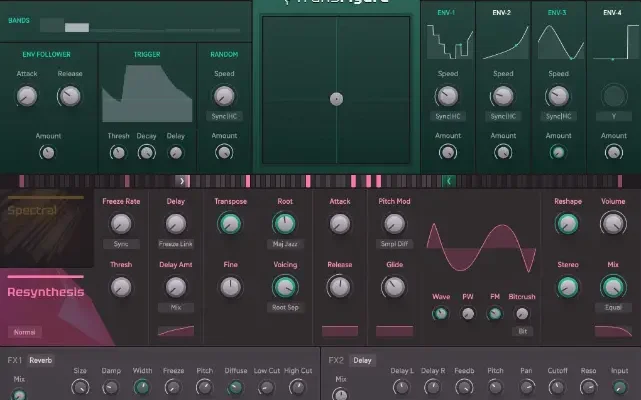The image size is (641, 400).
Task: Click the Volume knob
Action: [612, 223]
